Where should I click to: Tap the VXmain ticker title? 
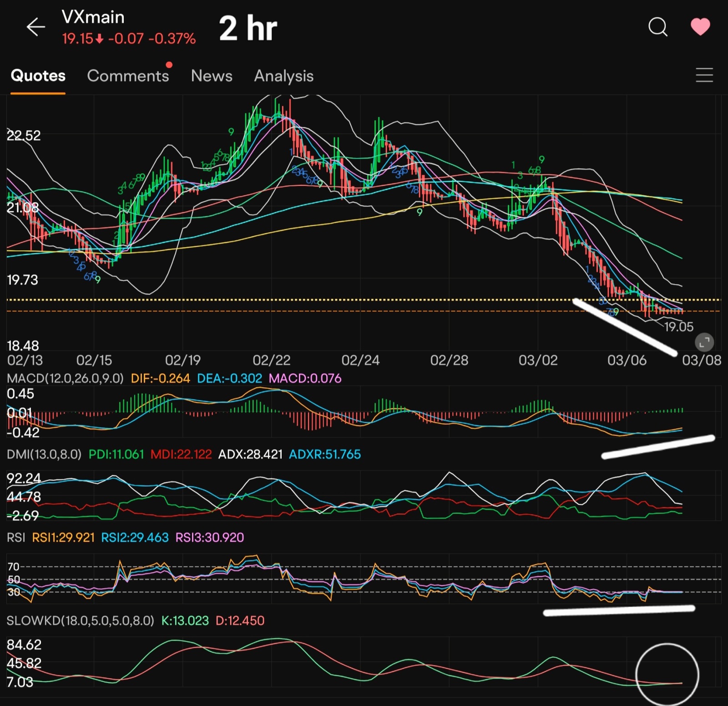click(93, 17)
